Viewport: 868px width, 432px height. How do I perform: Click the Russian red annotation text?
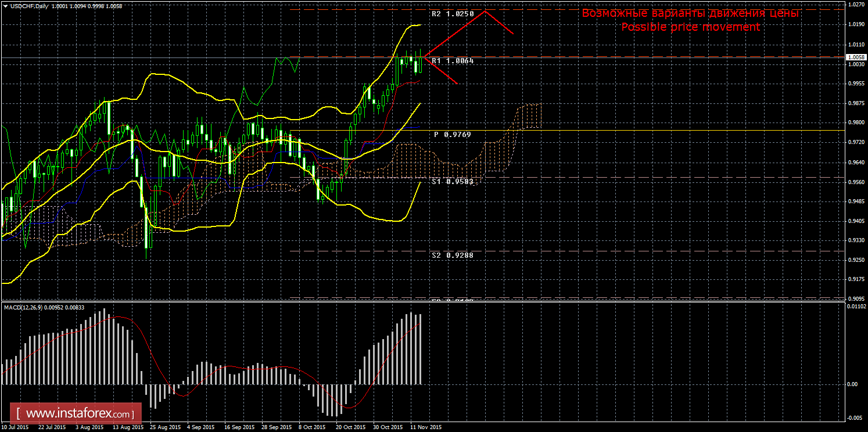click(x=691, y=13)
